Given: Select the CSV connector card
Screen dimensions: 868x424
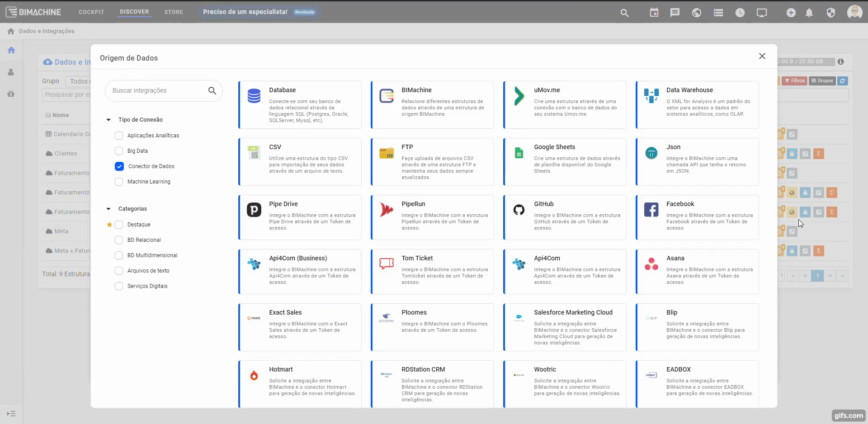Looking at the screenshot, I should pos(300,162).
